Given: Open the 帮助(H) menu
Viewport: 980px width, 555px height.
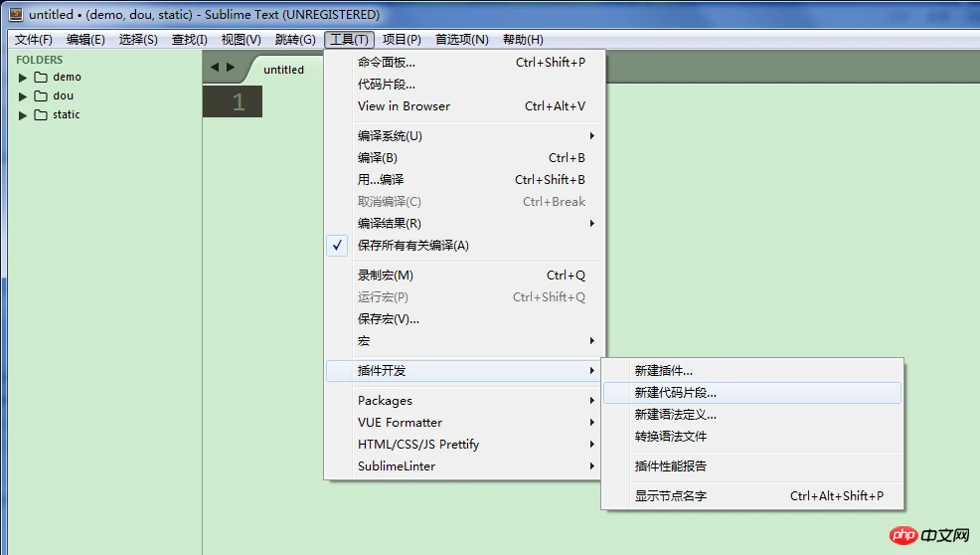Looking at the screenshot, I should point(523,40).
